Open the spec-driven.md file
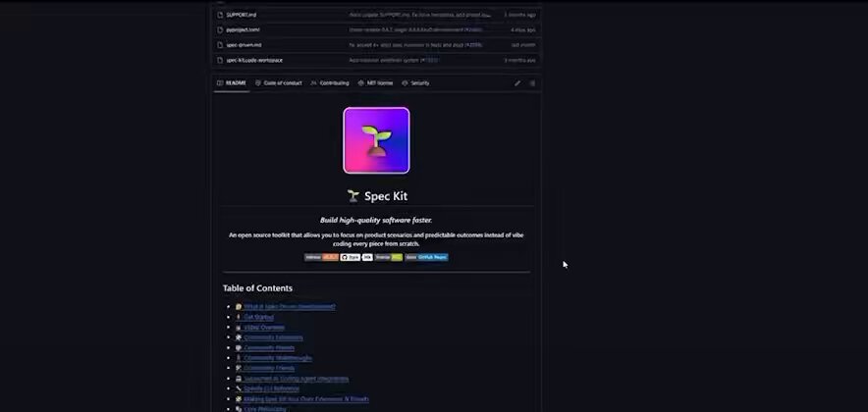Screen dimensions: 868x412 coord(244,45)
